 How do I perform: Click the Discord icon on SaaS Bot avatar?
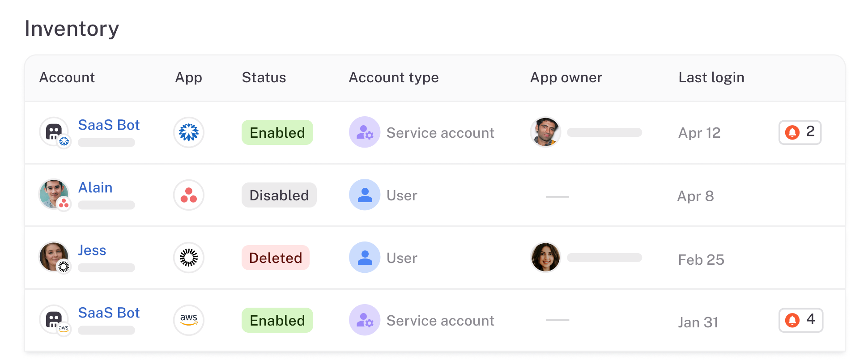55,131
